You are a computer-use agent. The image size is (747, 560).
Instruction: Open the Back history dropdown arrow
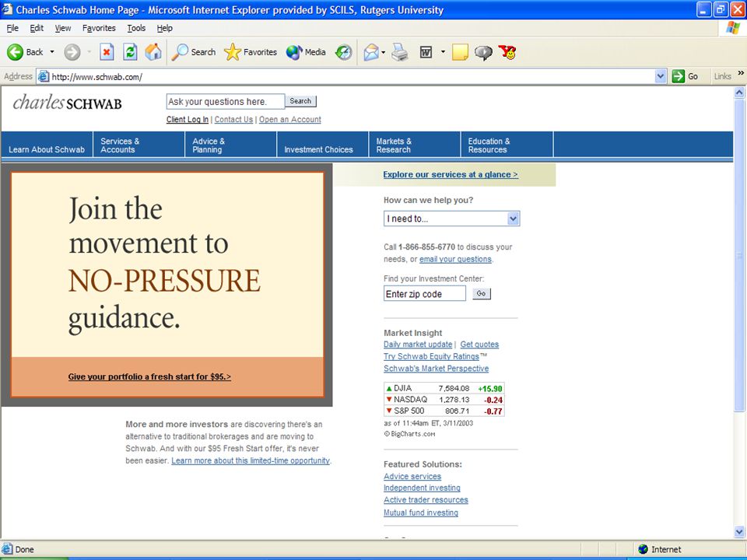click(x=52, y=52)
